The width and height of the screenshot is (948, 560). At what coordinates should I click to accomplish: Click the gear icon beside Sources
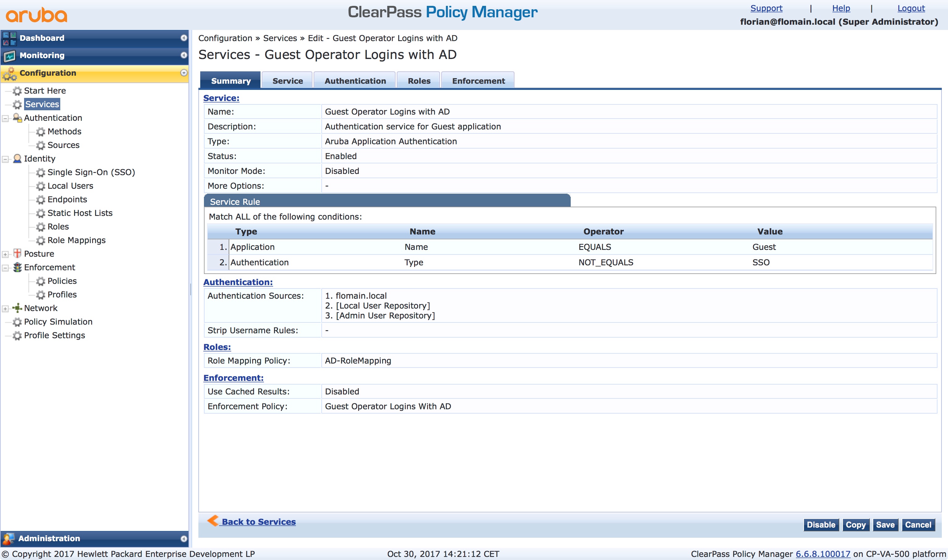point(40,145)
